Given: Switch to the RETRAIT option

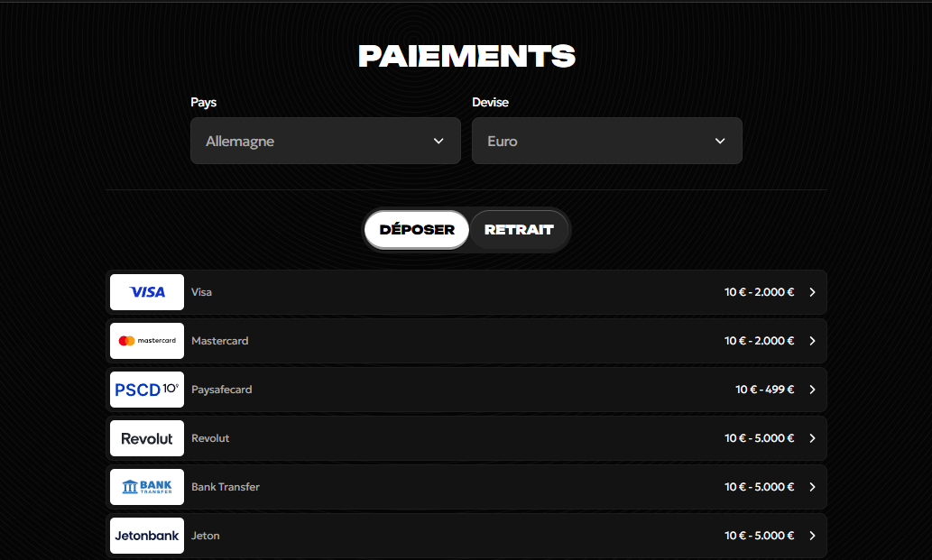Looking at the screenshot, I should [x=520, y=230].
